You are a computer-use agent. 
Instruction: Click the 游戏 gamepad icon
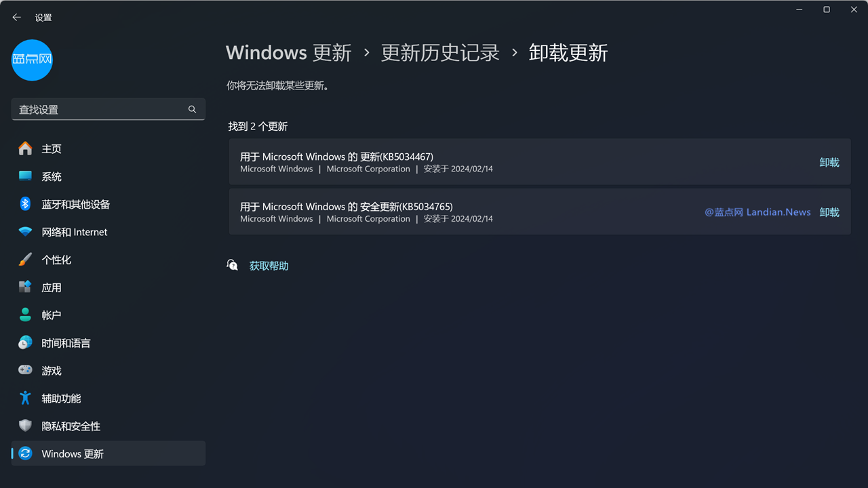tap(25, 371)
